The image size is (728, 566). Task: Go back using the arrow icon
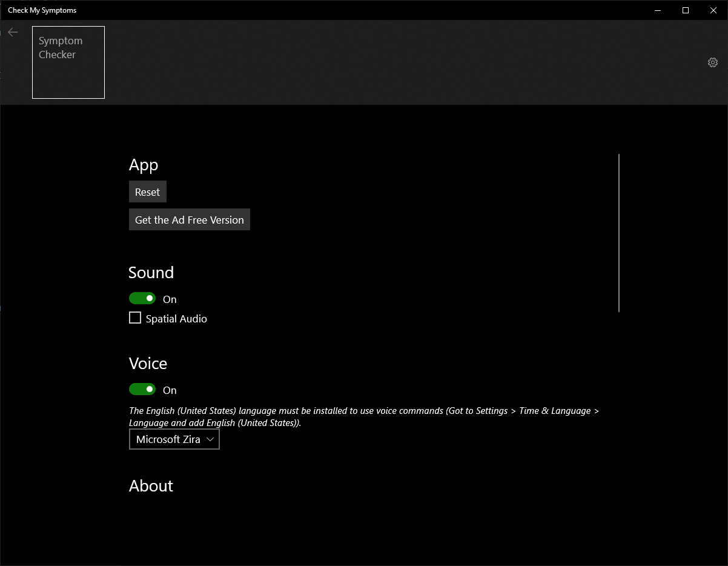pyautogui.click(x=13, y=32)
